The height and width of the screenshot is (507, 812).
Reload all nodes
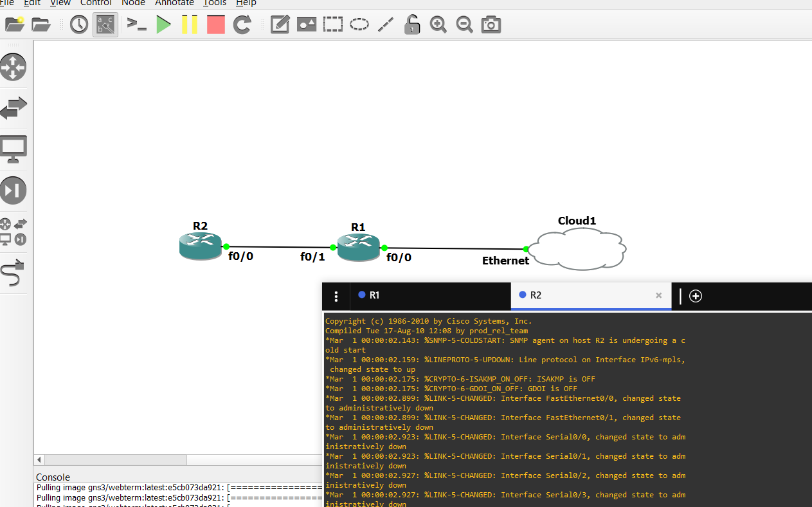tap(242, 24)
